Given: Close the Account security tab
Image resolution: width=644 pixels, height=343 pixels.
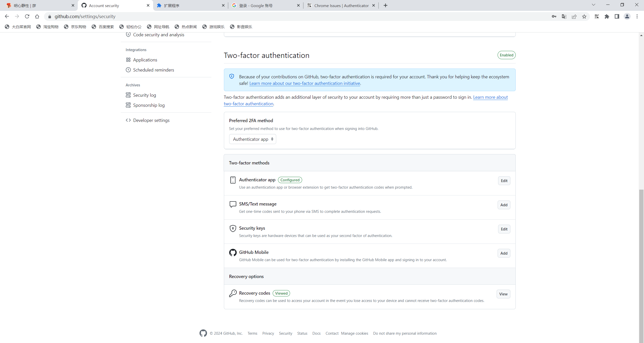Looking at the screenshot, I should tap(148, 5).
